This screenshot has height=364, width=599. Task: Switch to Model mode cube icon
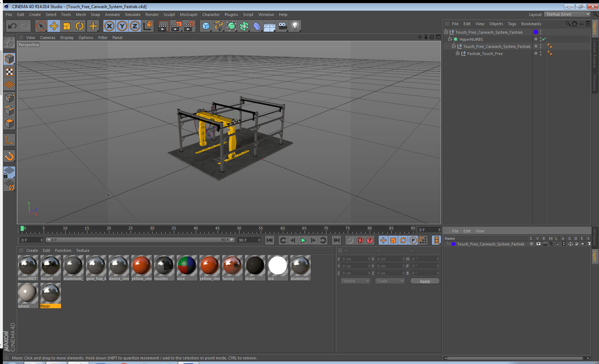point(9,59)
